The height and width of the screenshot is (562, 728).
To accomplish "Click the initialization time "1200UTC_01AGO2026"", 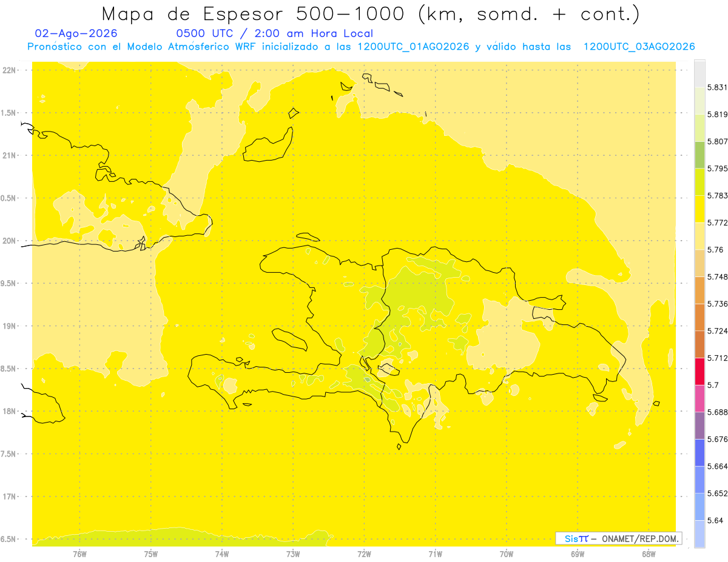I will point(414,47).
